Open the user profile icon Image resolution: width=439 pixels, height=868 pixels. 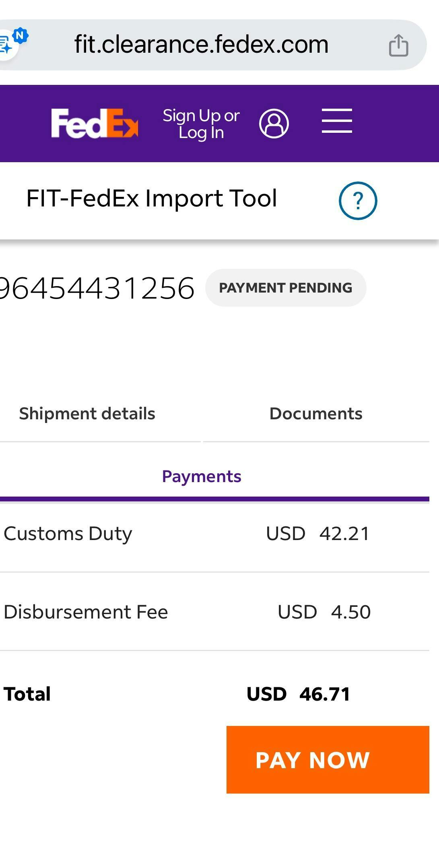[274, 124]
